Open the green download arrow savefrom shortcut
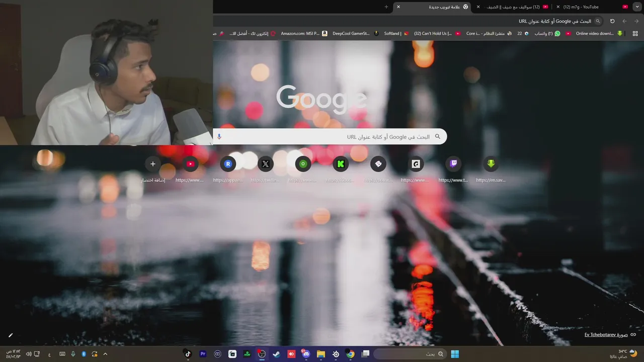 point(491,164)
